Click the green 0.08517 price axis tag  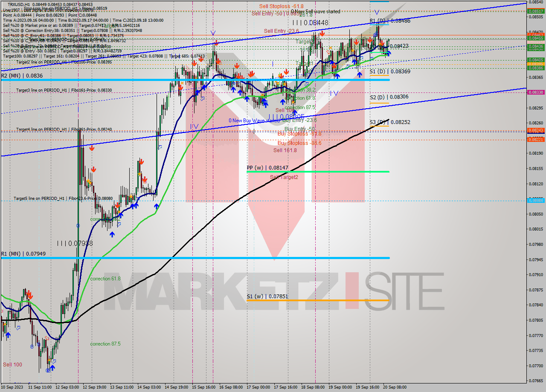(x=536, y=12)
